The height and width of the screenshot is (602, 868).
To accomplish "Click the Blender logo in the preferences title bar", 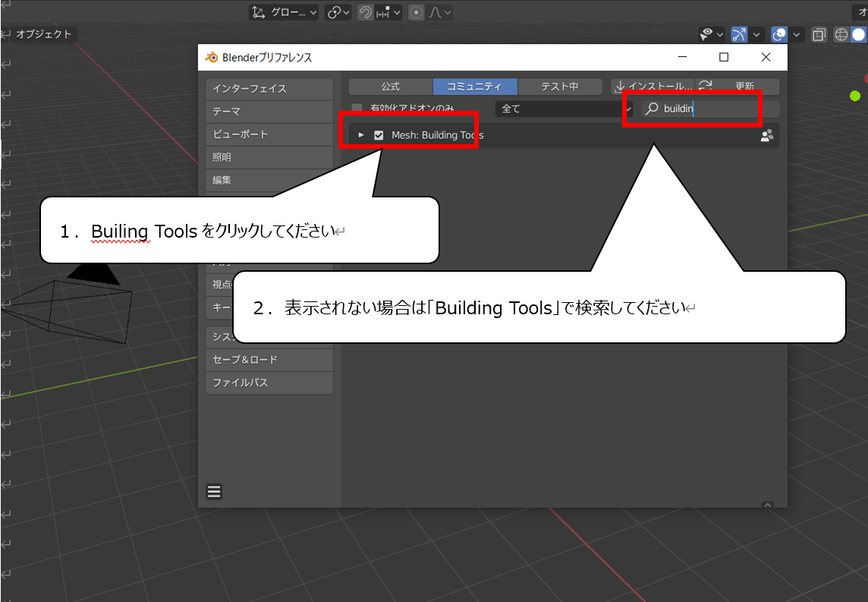I will pos(212,57).
